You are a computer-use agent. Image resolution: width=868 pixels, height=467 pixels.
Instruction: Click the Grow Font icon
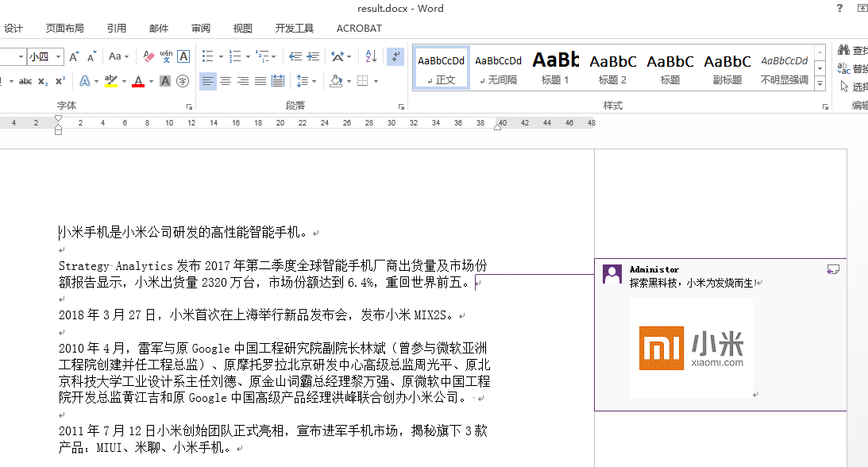pyautogui.click(x=74, y=56)
